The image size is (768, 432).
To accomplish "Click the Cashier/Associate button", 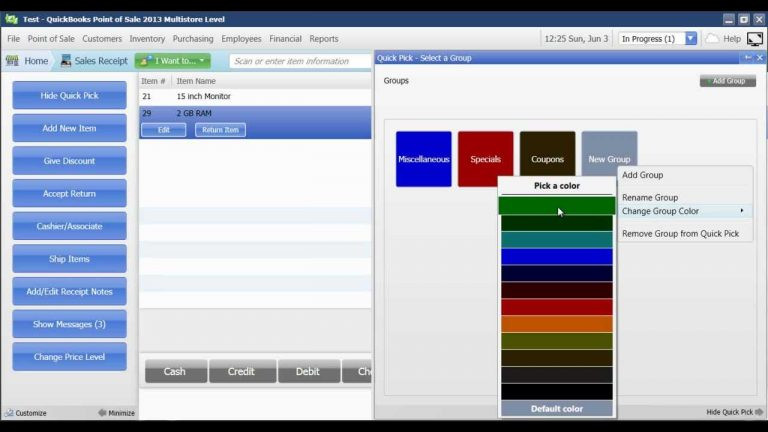I will 70,226.
